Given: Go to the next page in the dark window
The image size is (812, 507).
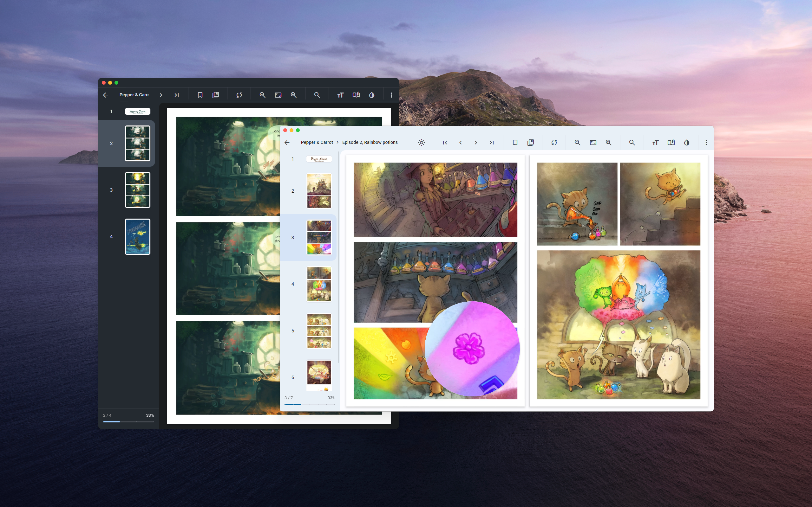Looking at the screenshot, I should (161, 95).
